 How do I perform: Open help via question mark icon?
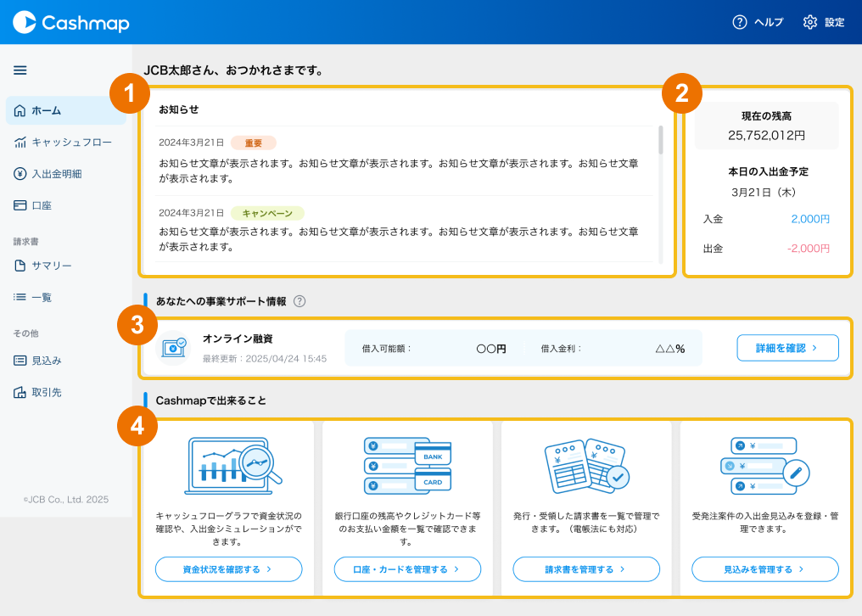pyautogui.click(x=740, y=22)
